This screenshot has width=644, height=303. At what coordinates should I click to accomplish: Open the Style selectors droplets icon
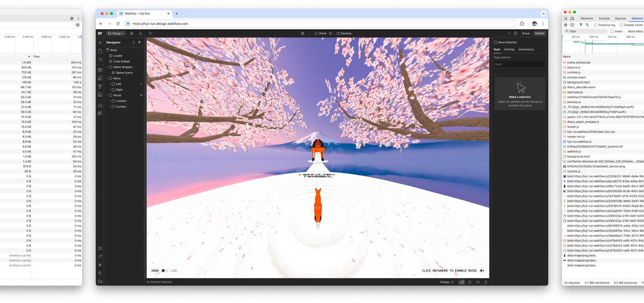pos(100,87)
